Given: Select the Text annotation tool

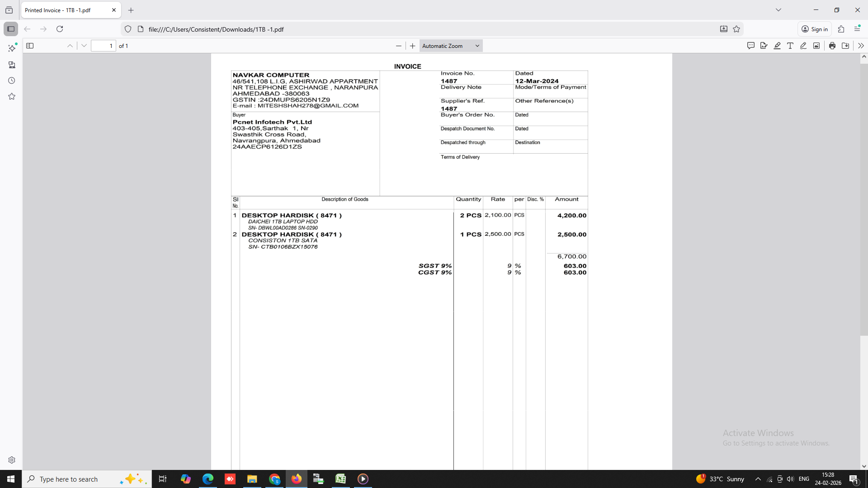Looking at the screenshot, I should pos(790,46).
